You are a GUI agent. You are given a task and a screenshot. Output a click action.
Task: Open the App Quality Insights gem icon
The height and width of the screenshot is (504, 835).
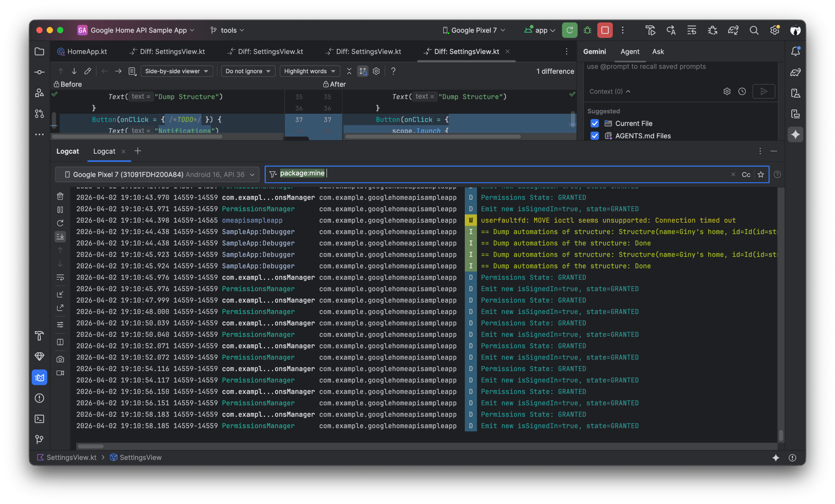[x=40, y=356]
